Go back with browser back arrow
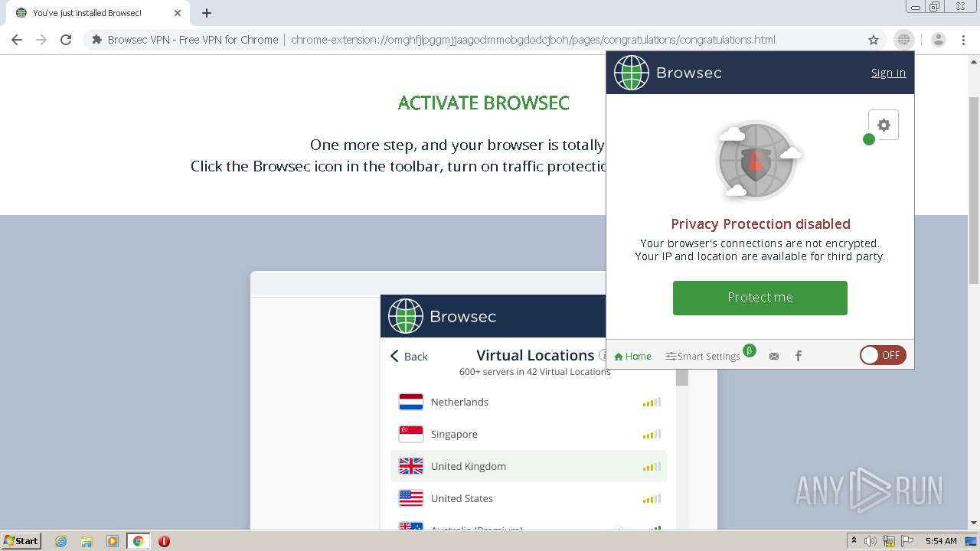 tap(17, 40)
